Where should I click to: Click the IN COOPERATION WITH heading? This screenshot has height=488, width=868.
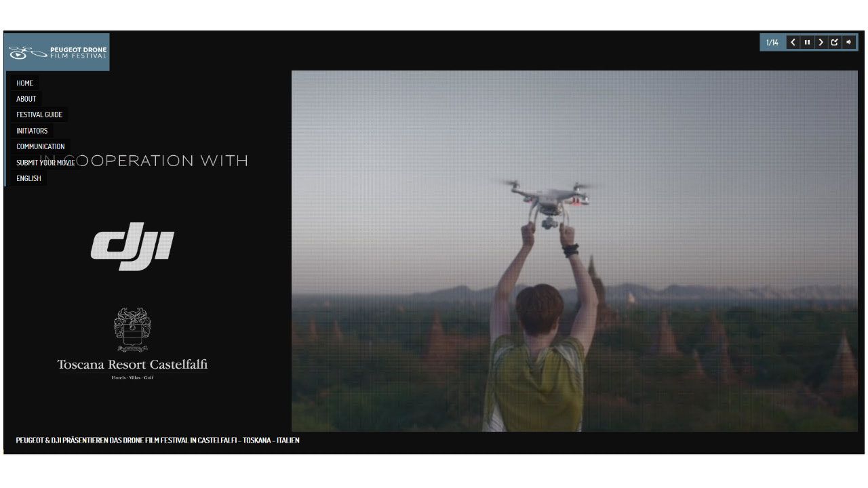coord(144,161)
